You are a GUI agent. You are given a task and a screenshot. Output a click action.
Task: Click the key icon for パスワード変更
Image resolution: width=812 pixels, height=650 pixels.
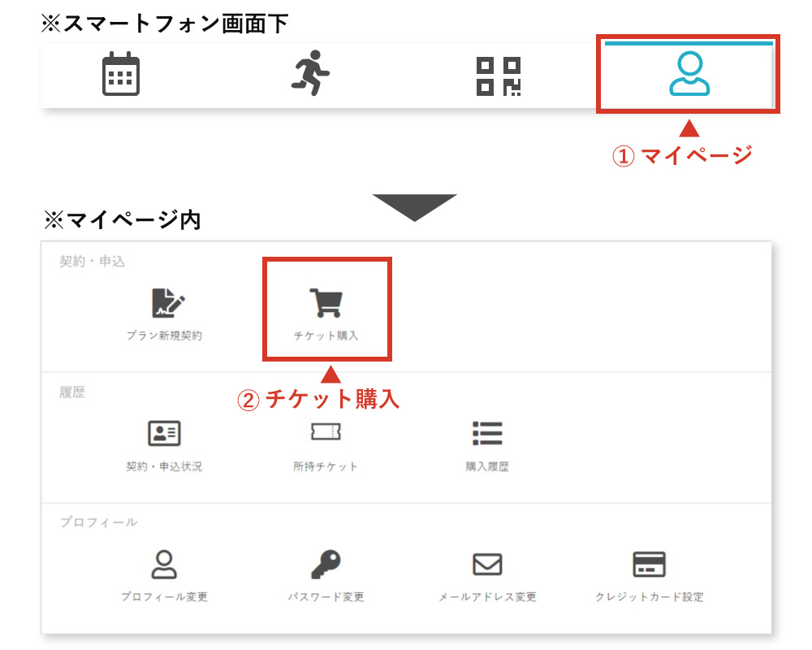pos(326,564)
